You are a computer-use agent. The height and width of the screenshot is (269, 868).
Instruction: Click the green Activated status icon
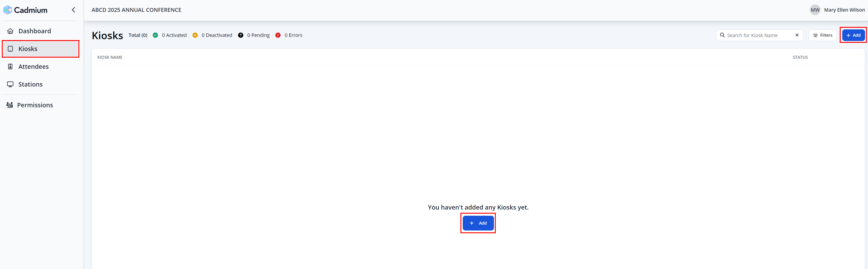click(x=155, y=35)
